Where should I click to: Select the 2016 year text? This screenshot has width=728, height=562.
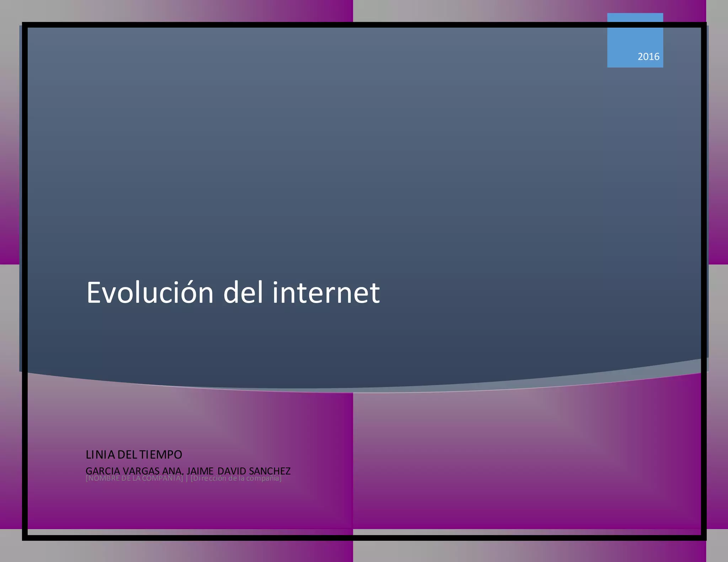pyautogui.click(x=648, y=57)
